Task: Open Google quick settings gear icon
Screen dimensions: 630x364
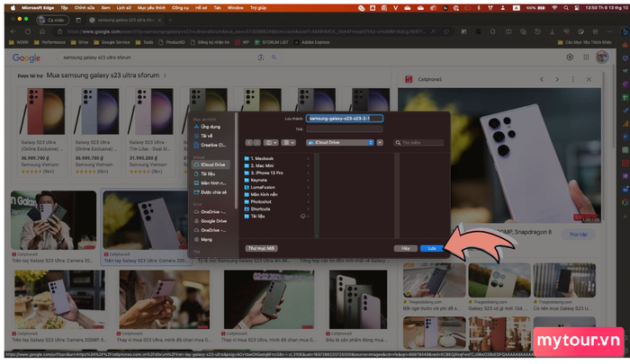Action: click(x=570, y=58)
